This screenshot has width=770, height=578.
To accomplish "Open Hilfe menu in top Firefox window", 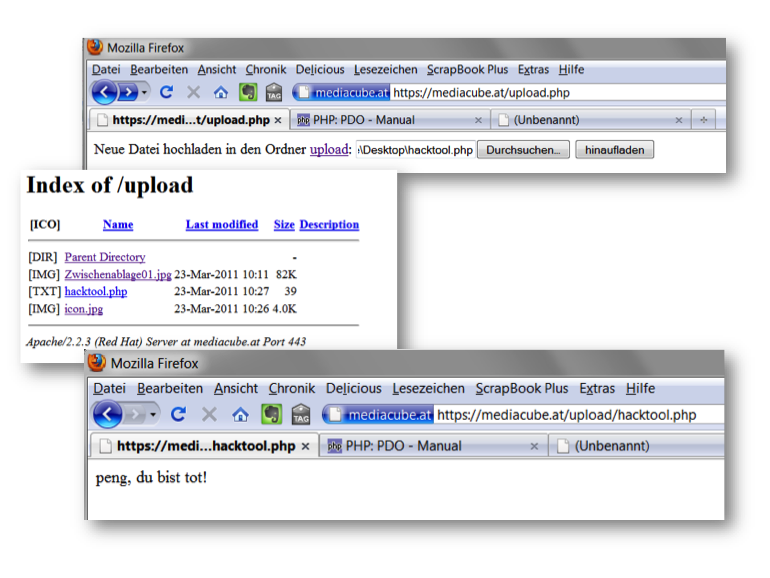I will (x=571, y=70).
